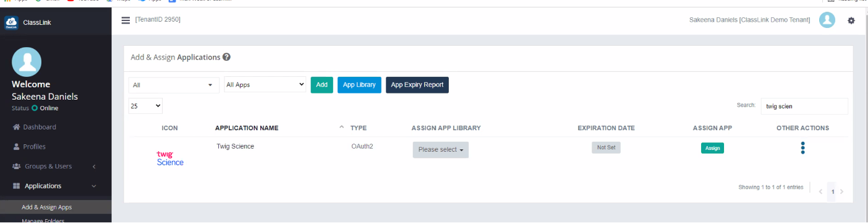Click the OAuth2 type cell

pos(362,146)
